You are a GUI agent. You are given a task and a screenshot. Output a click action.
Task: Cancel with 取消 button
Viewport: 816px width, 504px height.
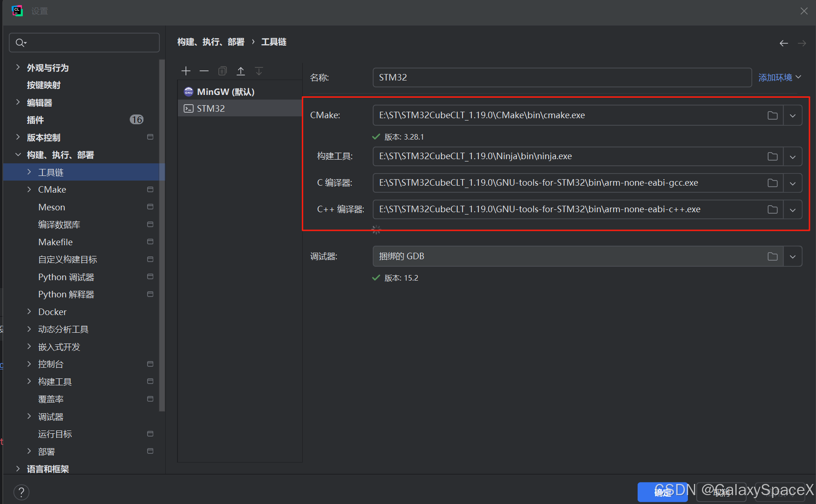(x=721, y=492)
